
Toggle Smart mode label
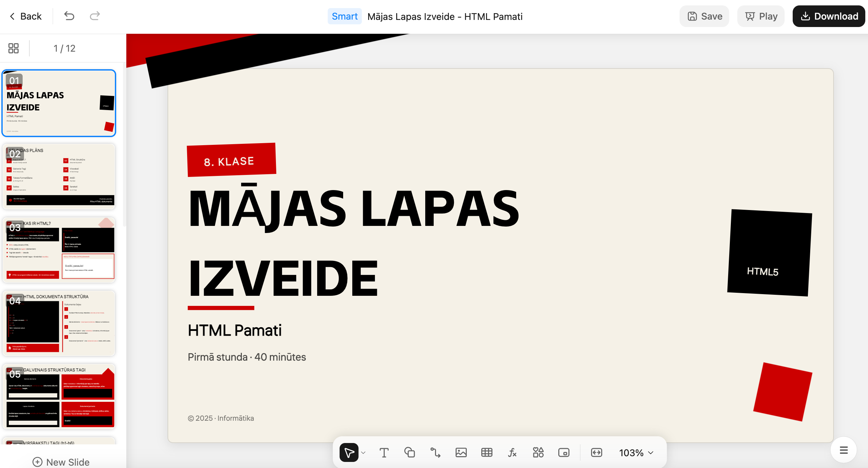coord(344,16)
